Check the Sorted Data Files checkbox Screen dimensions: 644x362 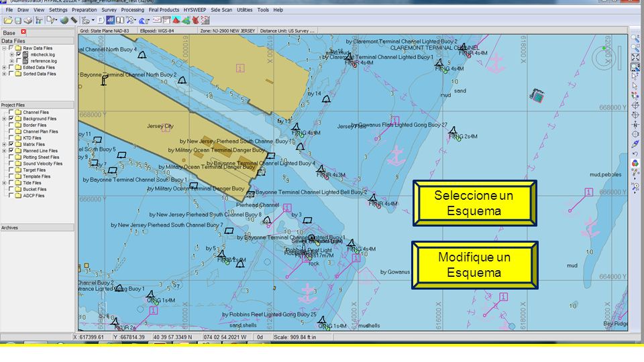(11, 74)
